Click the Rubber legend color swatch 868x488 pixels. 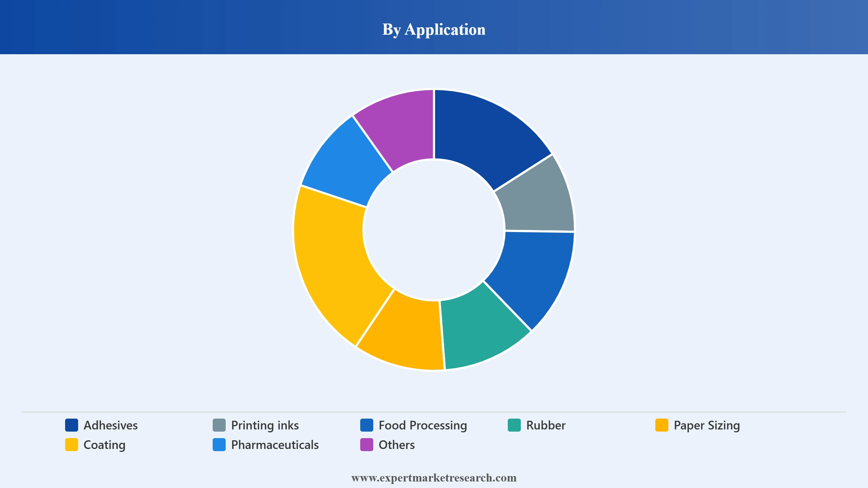pyautogui.click(x=514, y=425)
